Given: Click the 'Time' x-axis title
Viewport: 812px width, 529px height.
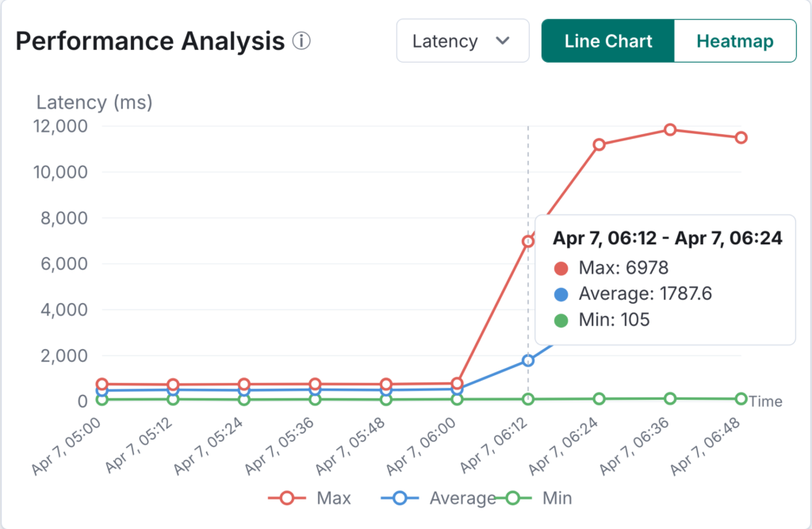Looking at the screenshot, I should [765, 401].
